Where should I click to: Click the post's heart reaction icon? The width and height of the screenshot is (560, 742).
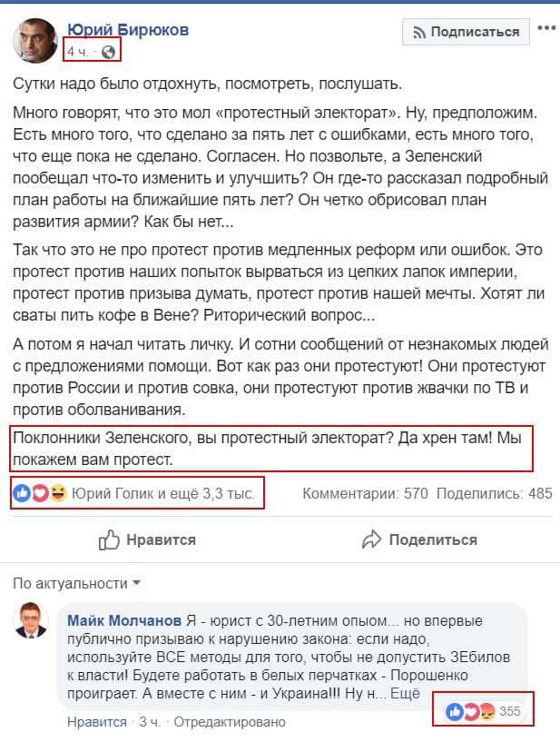click(x=39, y=493)
